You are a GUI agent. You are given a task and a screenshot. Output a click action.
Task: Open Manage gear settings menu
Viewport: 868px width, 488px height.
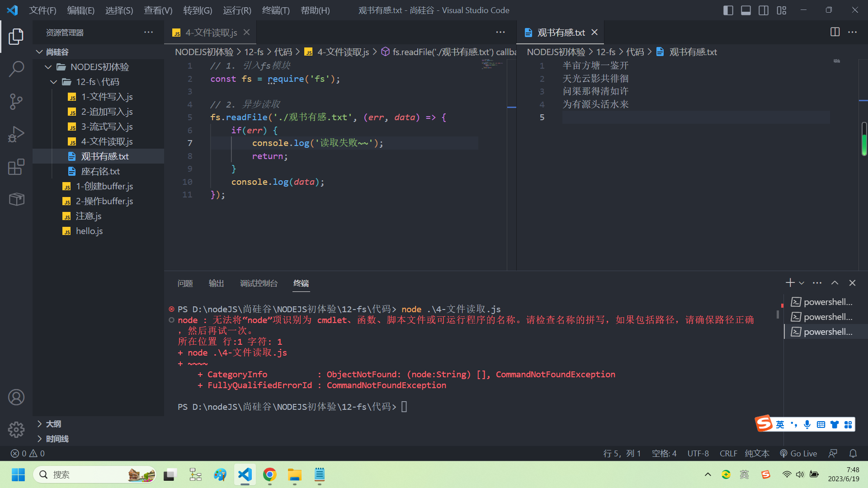[16, 430]
